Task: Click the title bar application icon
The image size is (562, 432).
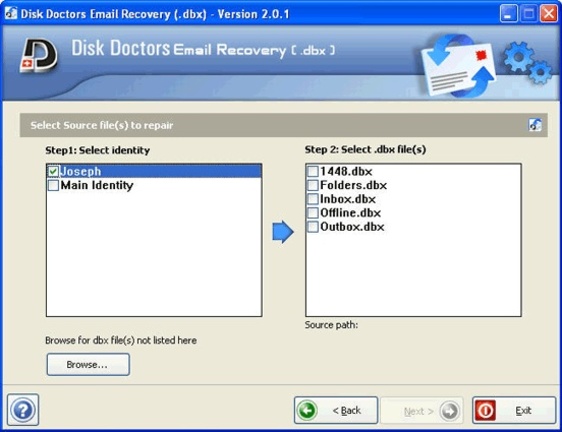Action: (10, 13)
